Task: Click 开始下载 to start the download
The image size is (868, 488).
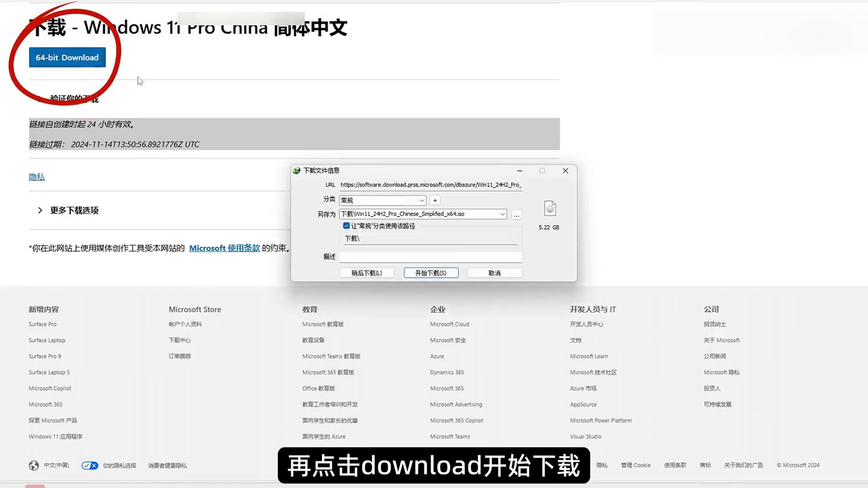Action: (x=431, y=273)
